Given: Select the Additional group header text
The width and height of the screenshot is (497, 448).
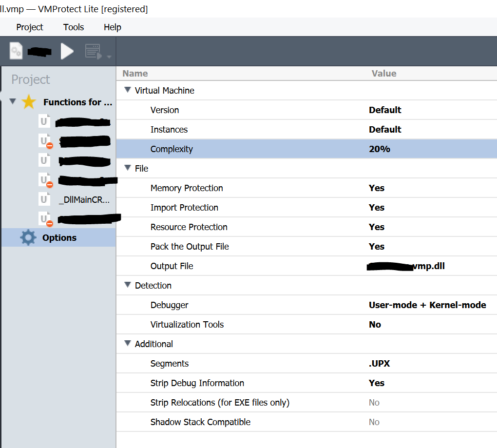Looking at the screenshot, I should tap(153, 344).
